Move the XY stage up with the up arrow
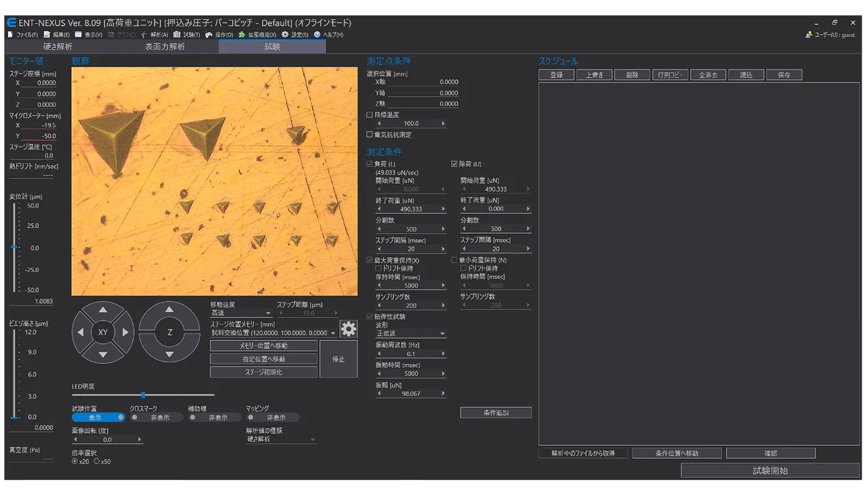Image resolution: width=868 pixels, height=496 pixels. pyautogui.click(x=103, y=310)
